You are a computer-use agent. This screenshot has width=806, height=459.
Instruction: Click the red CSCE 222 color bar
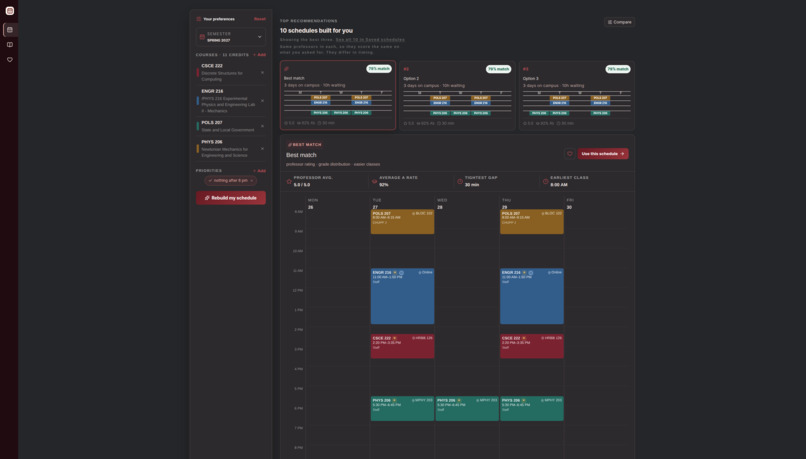[x=198, y=73]
